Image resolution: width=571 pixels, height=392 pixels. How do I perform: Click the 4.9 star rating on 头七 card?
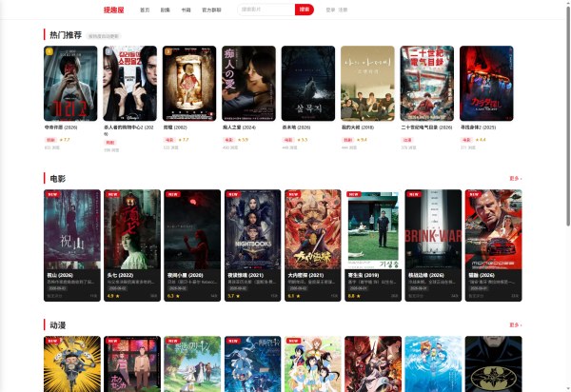pos(113,296)
